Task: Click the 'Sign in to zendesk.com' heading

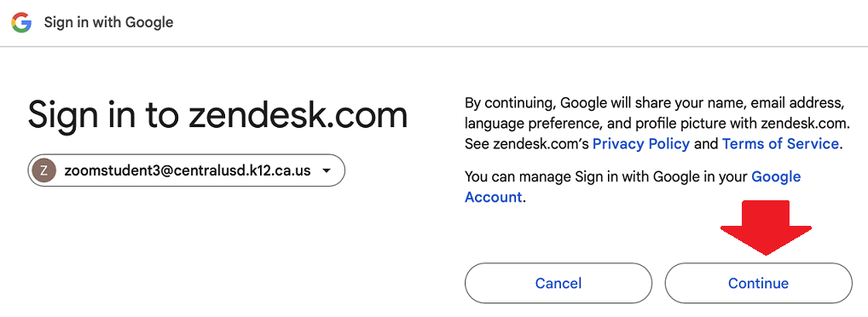Action: pos(217,114)
